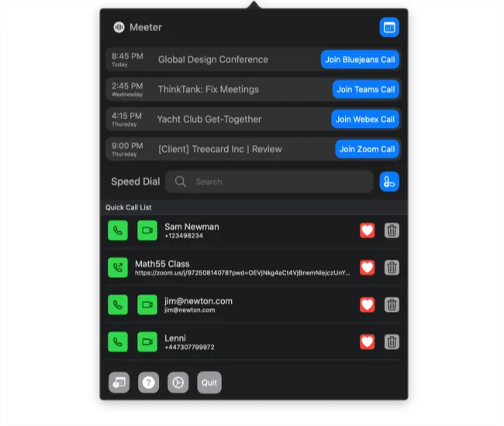Click Lenni's phone number +447307799972
This screenshot has width=504, height=426.
click(189, 347)
